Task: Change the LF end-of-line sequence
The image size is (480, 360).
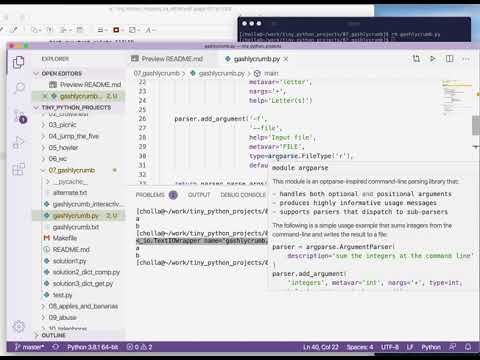Action: 410,347
